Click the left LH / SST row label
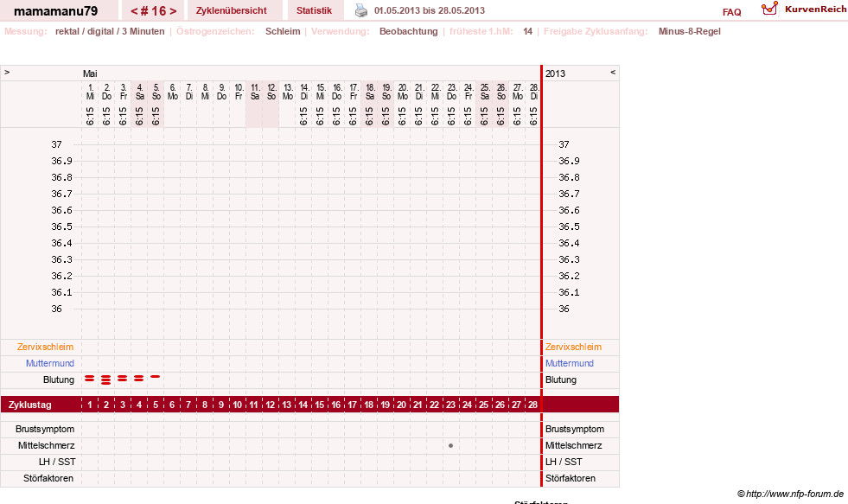The height and width of the screenshot is (504, 848). (57, 462)
